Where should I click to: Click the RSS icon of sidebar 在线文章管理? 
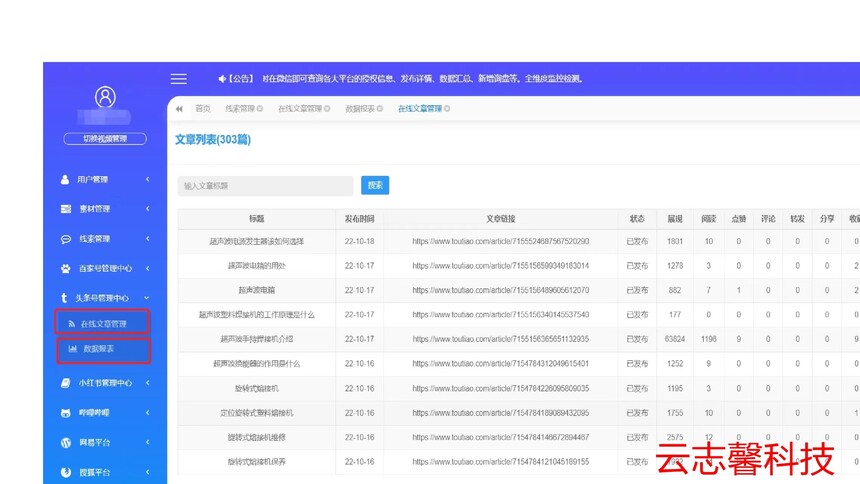tap(71, 324)
